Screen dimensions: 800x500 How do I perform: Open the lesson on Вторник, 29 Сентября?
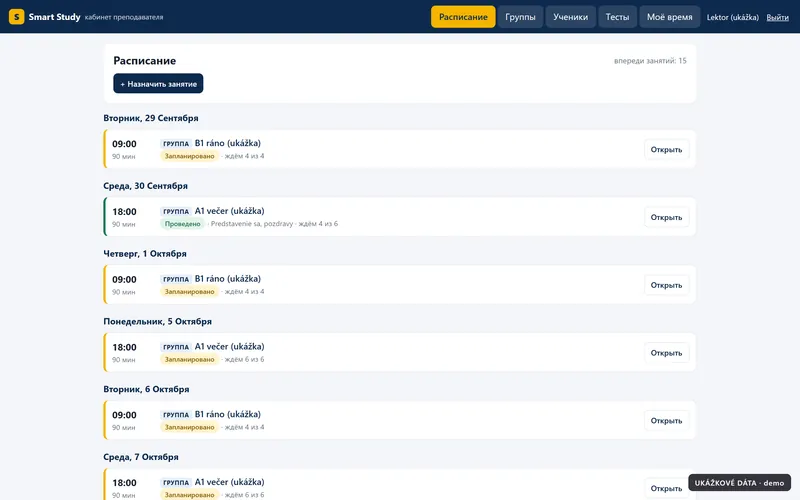666,149
